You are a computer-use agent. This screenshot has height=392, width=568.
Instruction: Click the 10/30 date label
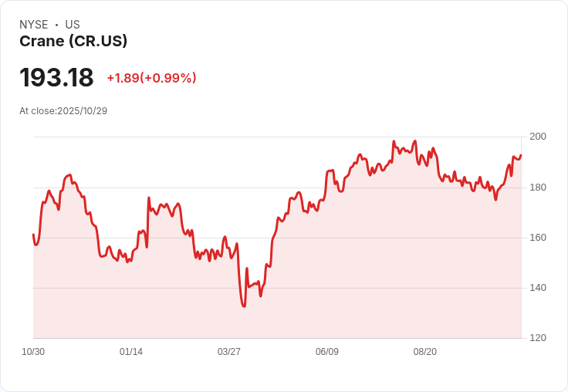tap(33, 352)
